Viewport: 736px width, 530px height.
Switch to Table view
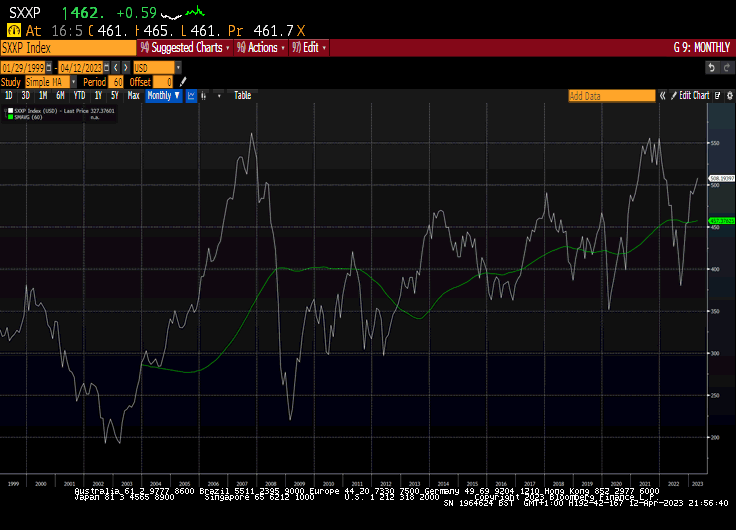(243, 96)
